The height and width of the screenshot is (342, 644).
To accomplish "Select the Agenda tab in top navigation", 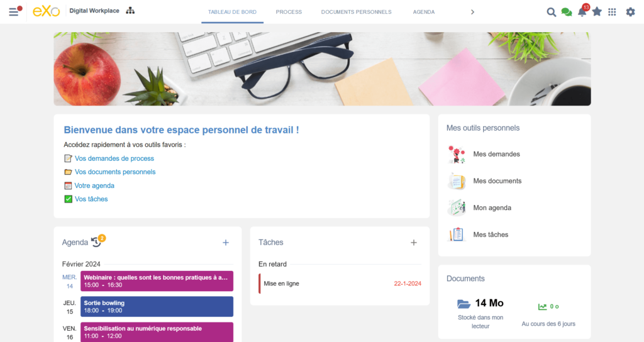I will 423,12.
